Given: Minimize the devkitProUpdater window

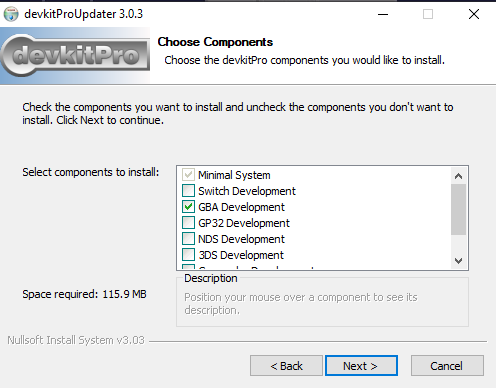Looking at the screenshot, I should pyautogui.click(x=383, y=14).
